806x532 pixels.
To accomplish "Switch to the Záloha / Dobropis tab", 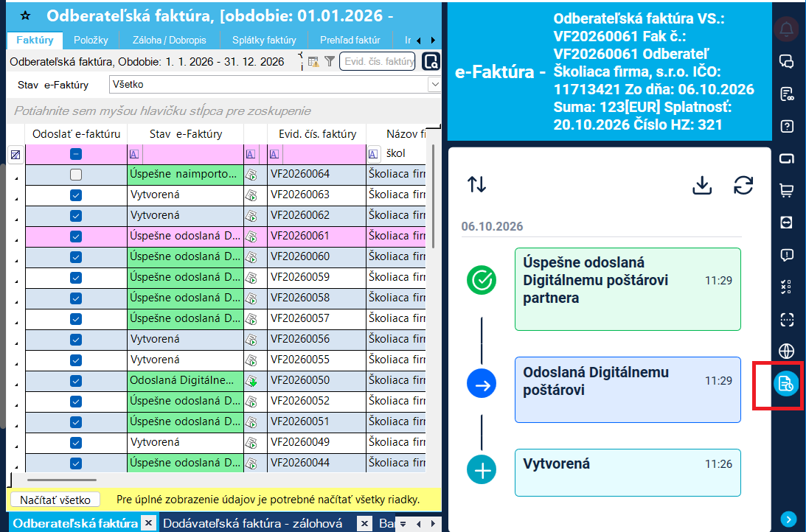I will [x=170, y=40].
